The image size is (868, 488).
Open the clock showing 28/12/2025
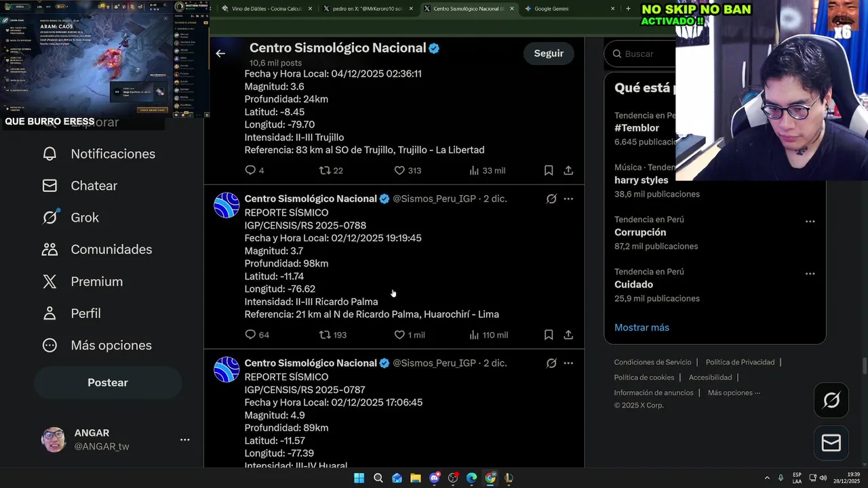click(x=847, y=478)
